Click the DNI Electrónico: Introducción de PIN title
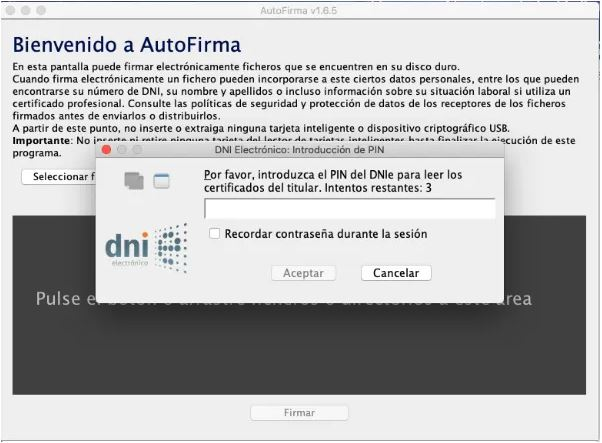Image resolution: width=602 pixels, height=443 pixels. point(299,150)
